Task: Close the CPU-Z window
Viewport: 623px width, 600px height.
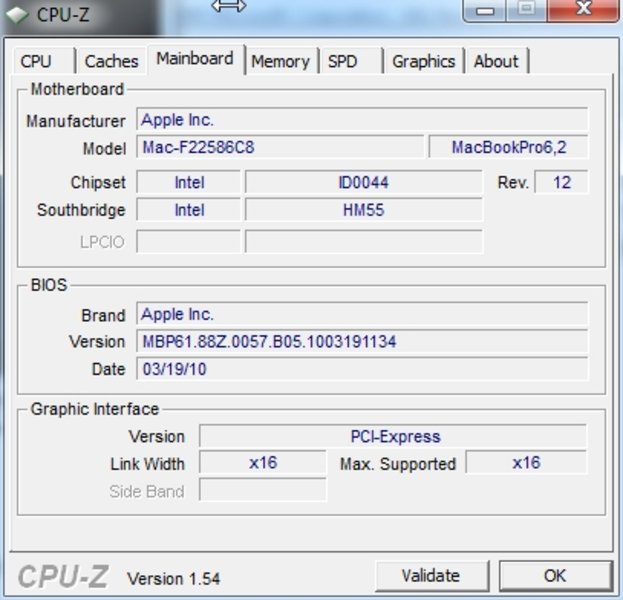Action: point(583,9)
